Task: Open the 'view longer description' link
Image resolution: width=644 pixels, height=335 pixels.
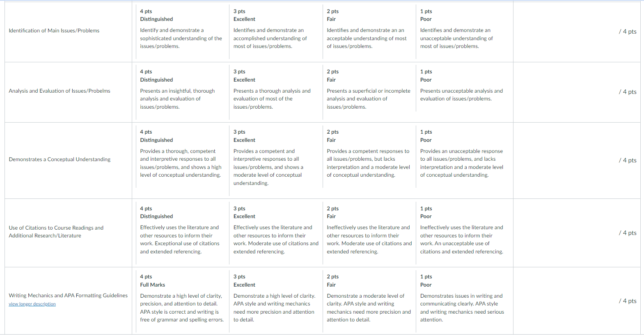Action: click(32, 304)
